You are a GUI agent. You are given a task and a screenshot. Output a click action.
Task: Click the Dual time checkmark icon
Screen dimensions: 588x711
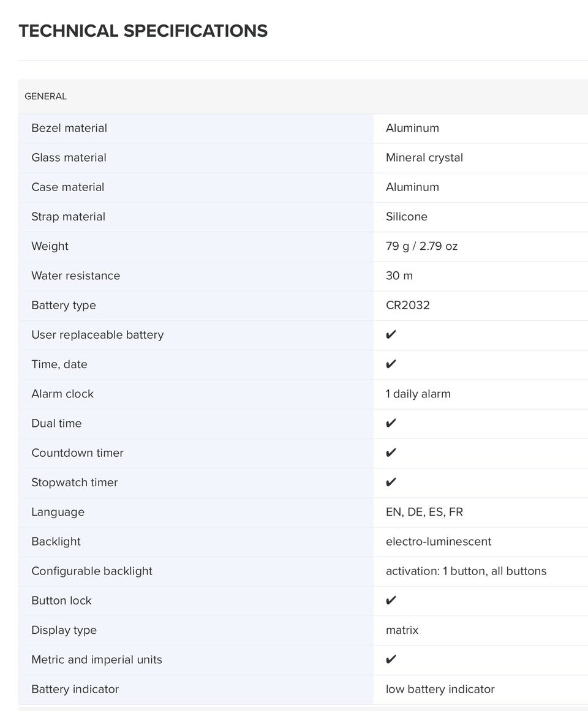pyautogui.click(x=391, y=423)
